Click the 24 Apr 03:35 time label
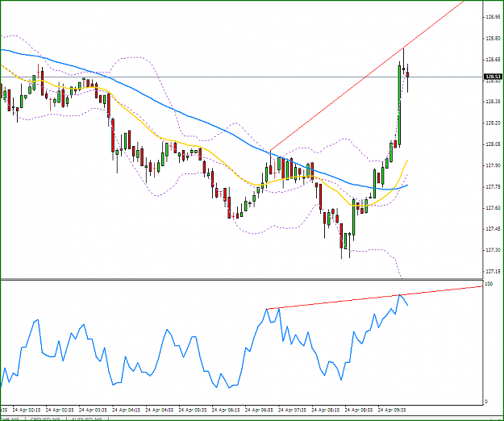 click(93, 410)
